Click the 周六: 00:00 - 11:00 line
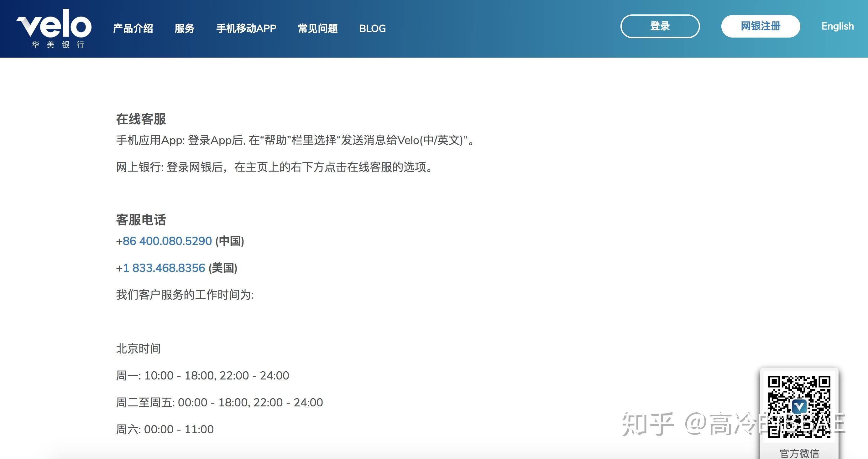The height and width of the screenshot is (459, 868). click(x=165, y=430)
